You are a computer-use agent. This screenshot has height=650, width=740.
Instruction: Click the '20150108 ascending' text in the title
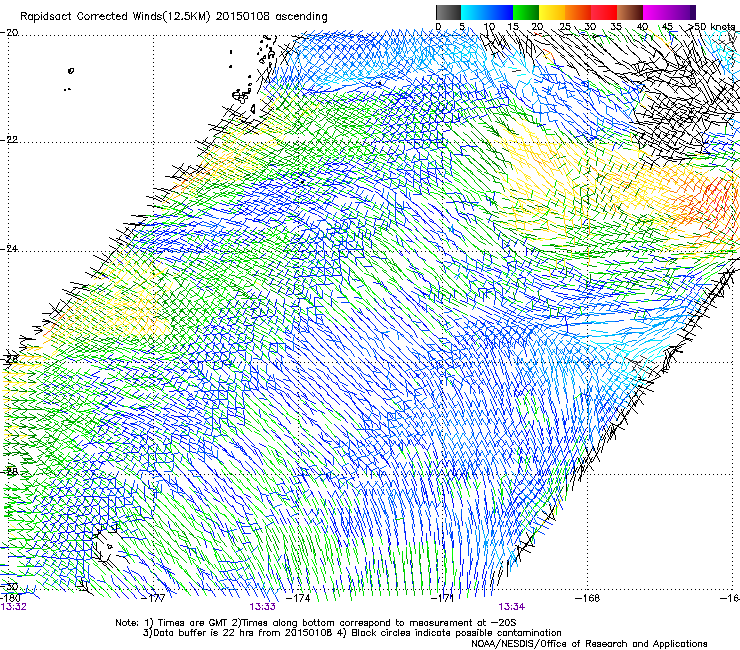coord(272,17)
